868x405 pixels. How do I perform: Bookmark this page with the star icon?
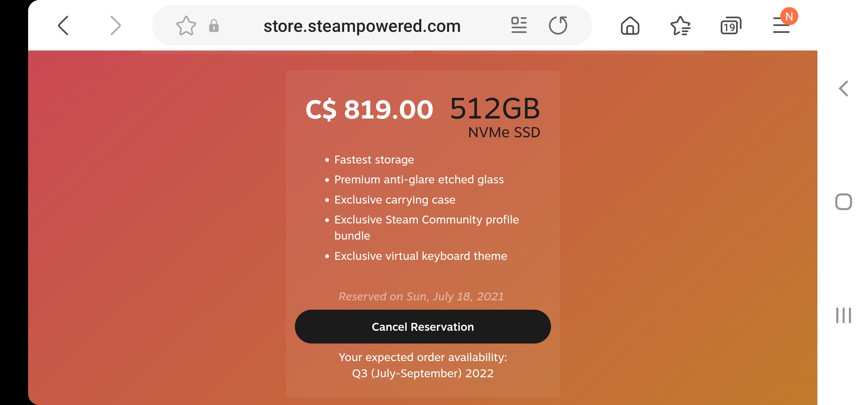(x=186, y=25)
